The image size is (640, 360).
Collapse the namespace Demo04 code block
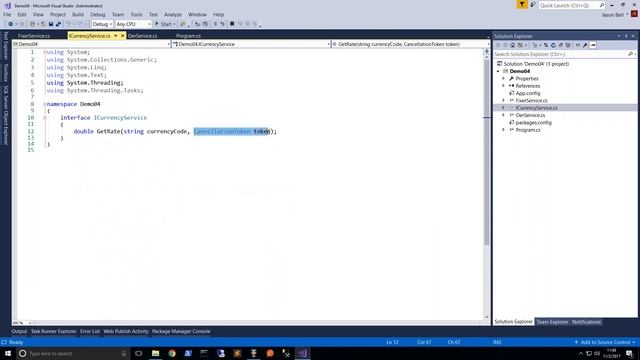pyautogui.click(x=44, y=104)
